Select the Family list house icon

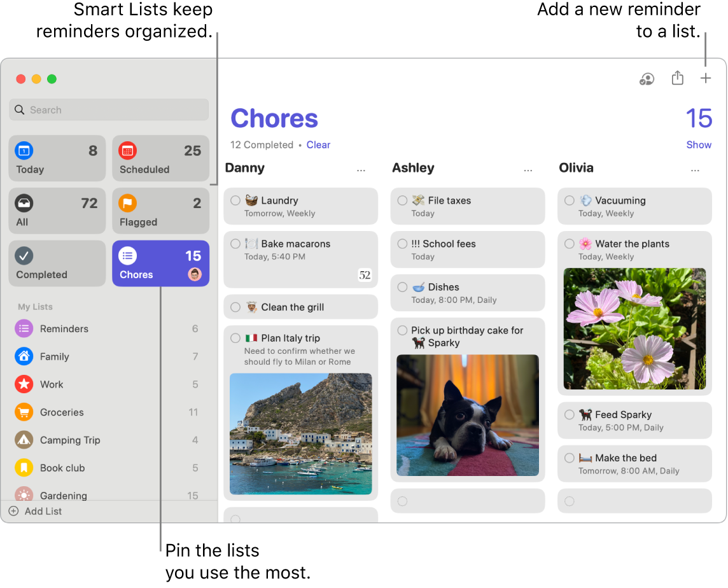(x=23, y=356)
